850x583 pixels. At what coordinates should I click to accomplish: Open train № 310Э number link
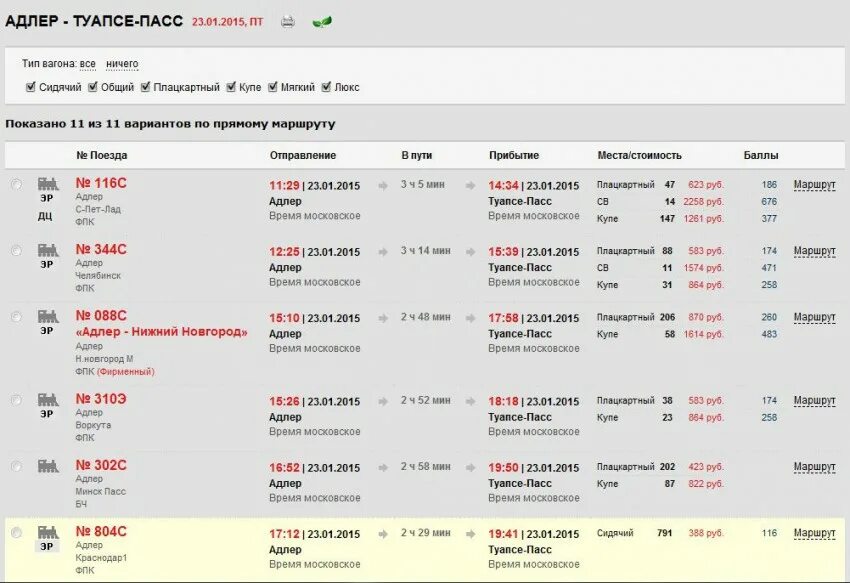pyautogui.click(x=101, y=399)
